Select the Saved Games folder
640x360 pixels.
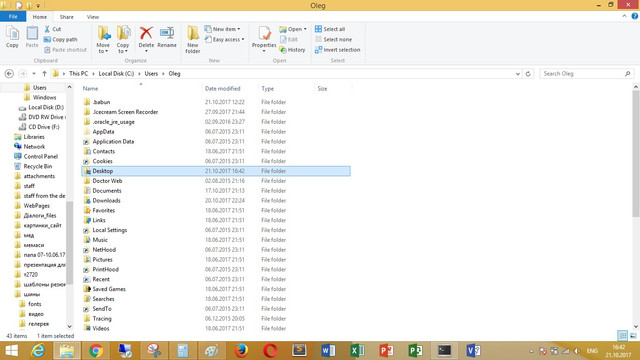click(x=109, y=289)
